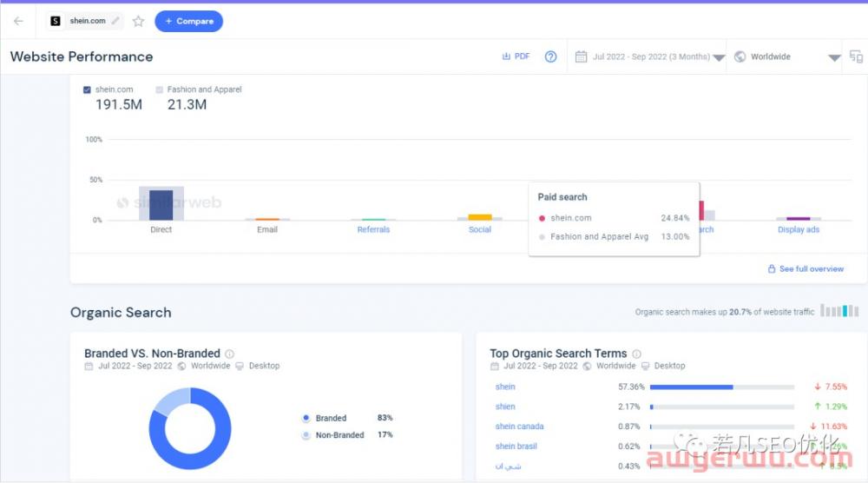Open the shien search term
Screen dimensions: 868x483
point(505,407)
